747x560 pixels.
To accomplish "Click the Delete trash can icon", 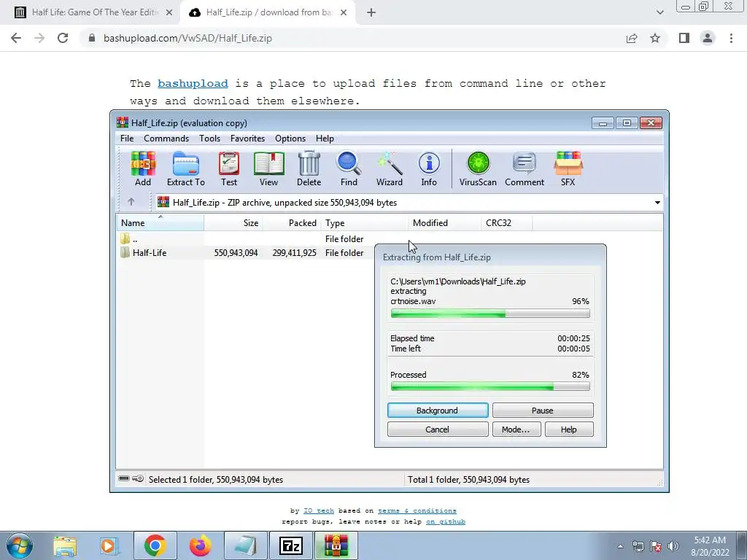I will point(309,169).
